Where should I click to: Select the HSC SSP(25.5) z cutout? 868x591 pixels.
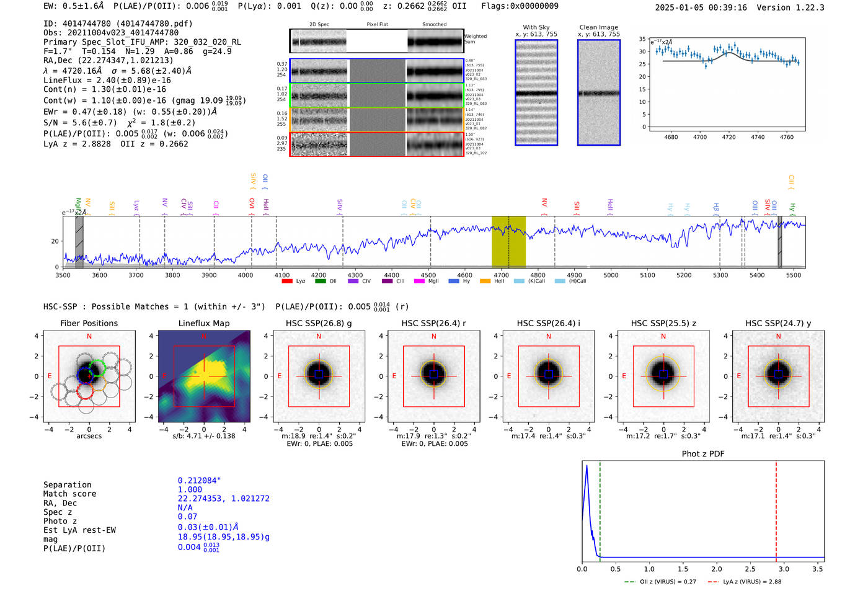coord(663,376)
